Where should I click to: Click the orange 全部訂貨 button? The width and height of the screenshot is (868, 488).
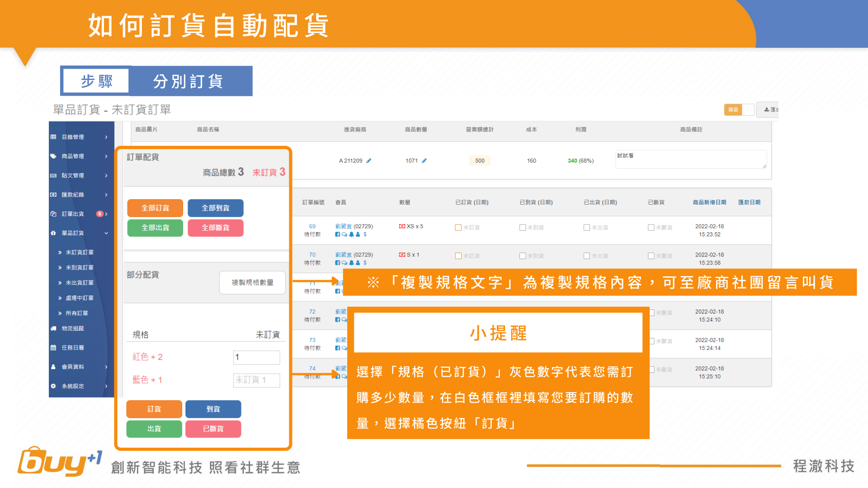(155, 208)
